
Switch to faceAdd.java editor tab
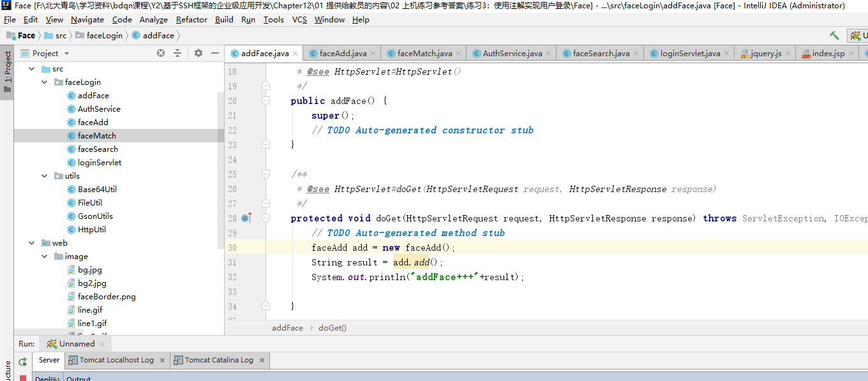coord(343,54)
